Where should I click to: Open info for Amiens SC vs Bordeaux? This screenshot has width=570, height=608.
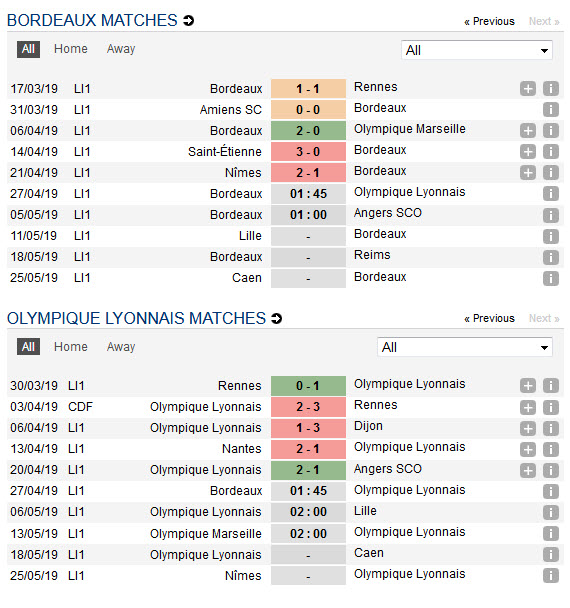tap(551, 110)
